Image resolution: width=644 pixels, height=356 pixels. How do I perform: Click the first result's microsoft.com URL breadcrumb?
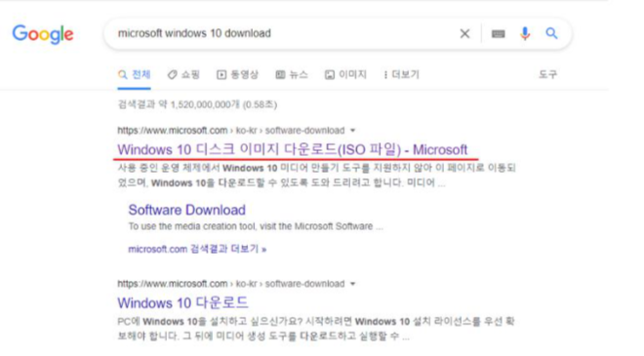[231, 131]
